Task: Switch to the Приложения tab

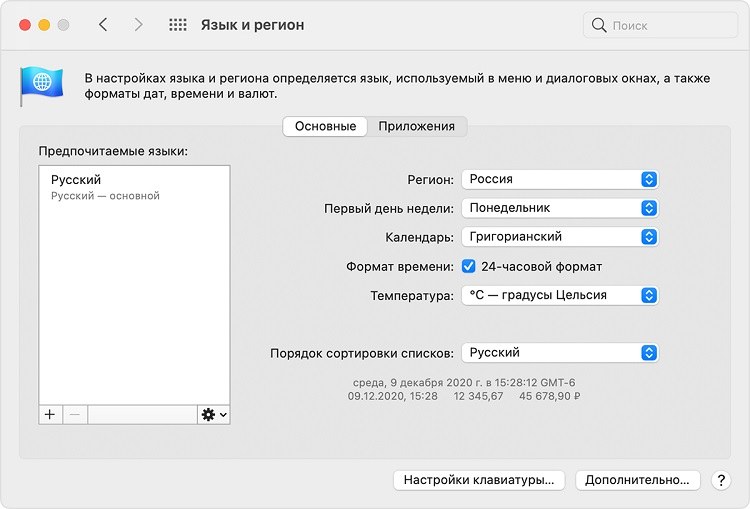Action: (417, 126)
